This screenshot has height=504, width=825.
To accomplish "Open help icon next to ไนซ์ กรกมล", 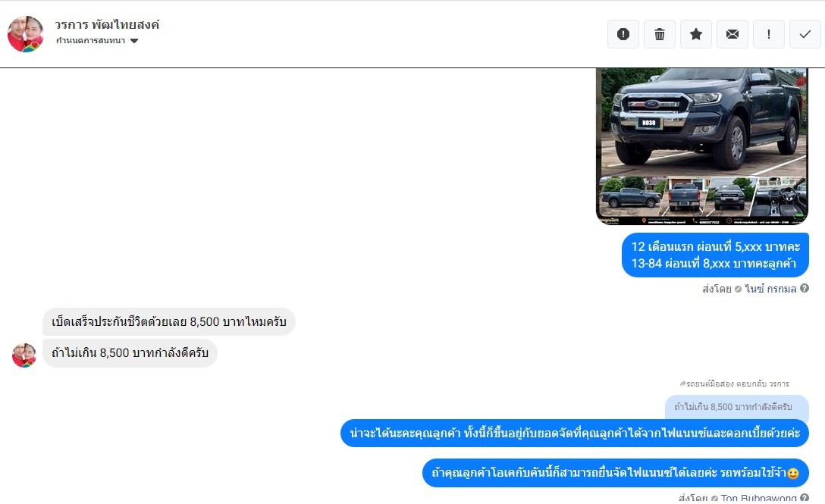I will pyautogui.click(x=805, y=288).
